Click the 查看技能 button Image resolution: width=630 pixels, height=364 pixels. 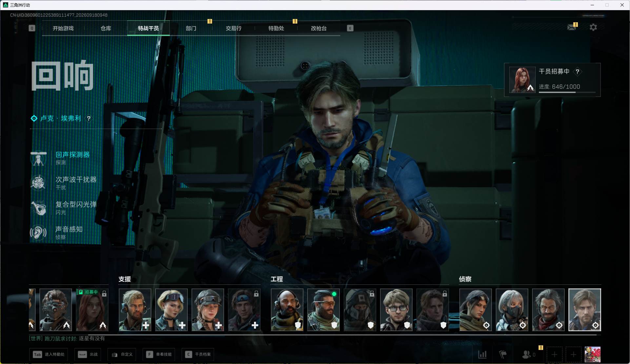[159, 355]
